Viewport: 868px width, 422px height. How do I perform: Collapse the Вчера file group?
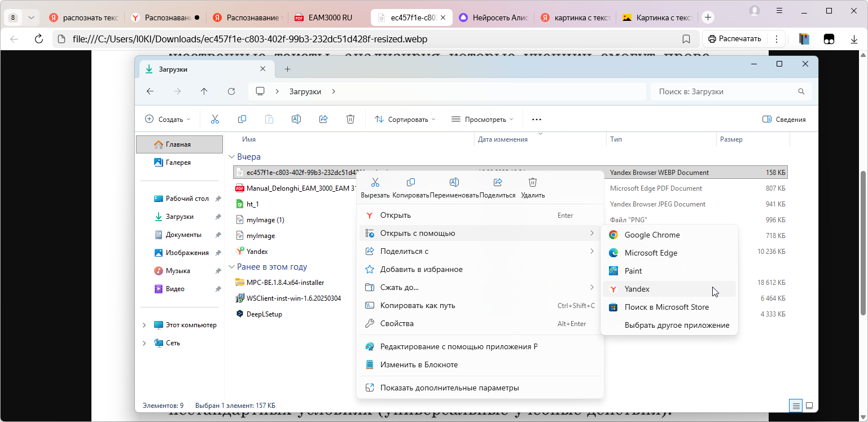pos(232,156)
